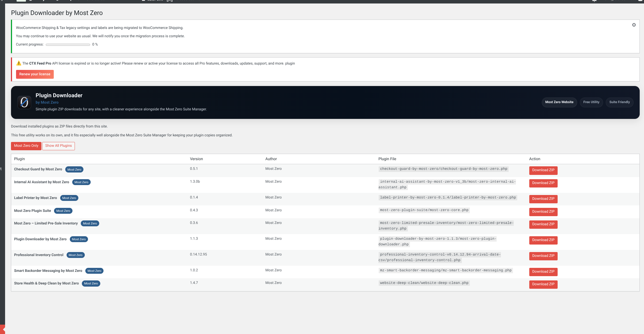Download ZIP for Store Health & Deep Clean
Viewport: 644px width, 334px height.
click(543, 284)
